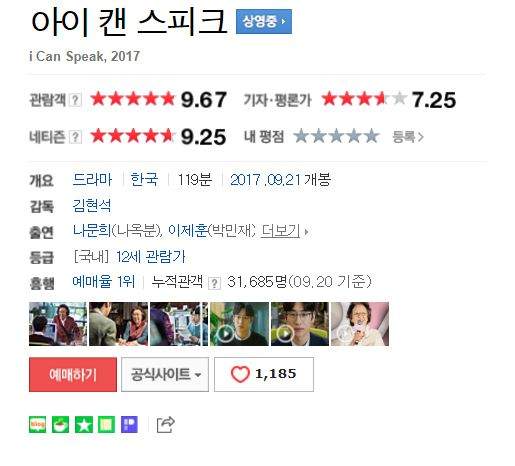Set my rating using 내 평점 stars

336,136
